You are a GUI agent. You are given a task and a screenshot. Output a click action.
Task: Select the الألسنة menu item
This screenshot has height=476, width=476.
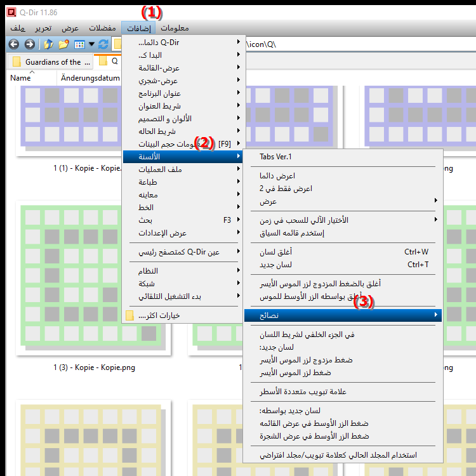pyautogui.click(x=183, y=157)
